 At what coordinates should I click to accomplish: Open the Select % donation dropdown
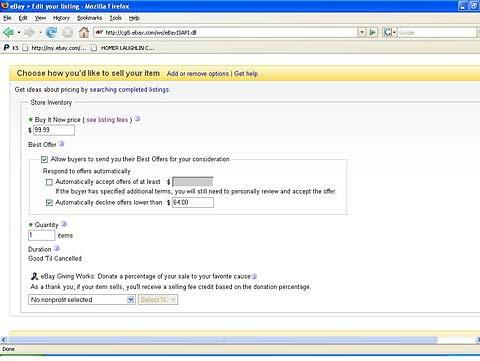tap(158, 299)
